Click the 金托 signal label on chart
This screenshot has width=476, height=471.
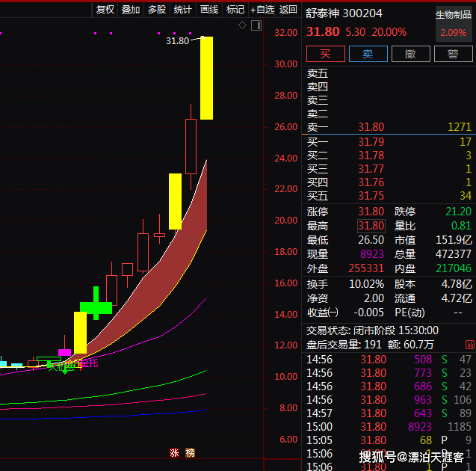coord(87,363)
